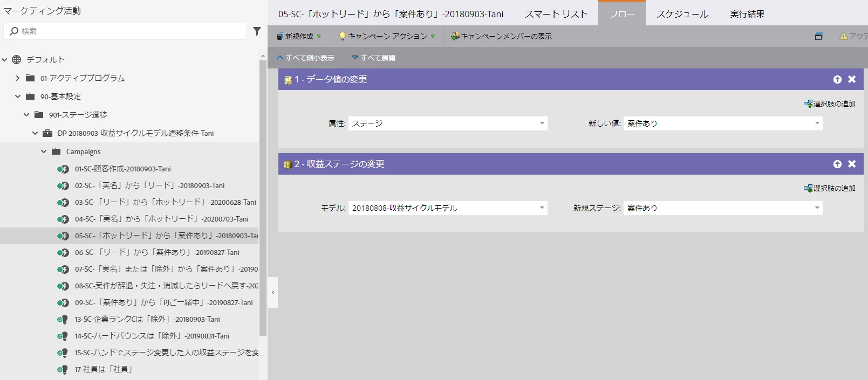The height and width of the screenshot is (380, 868).
Task: Click the campaign icon of 06-SC row
Action: tap(63, 253)
